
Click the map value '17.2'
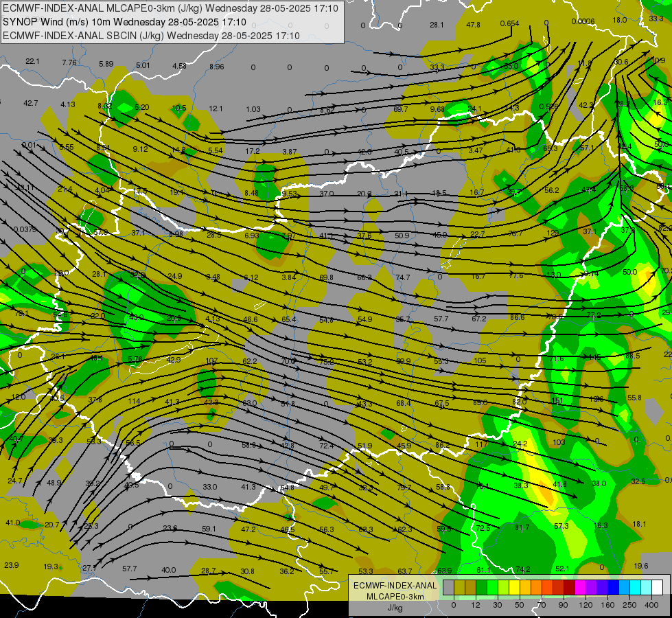(x=253, y=151)
